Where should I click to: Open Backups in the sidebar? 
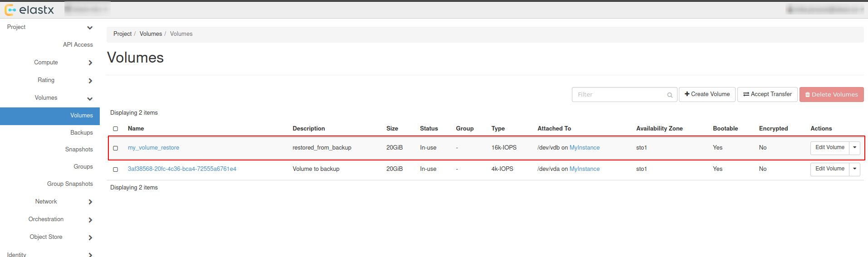[x=82, y=133]
